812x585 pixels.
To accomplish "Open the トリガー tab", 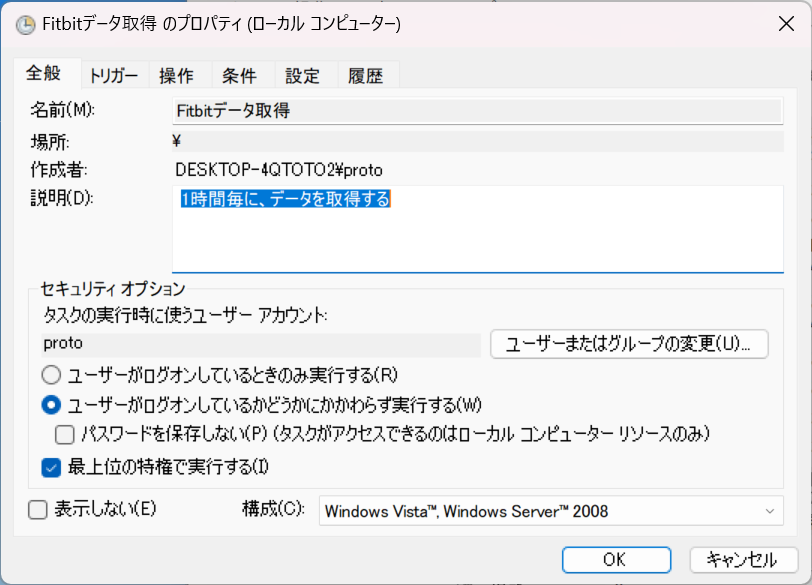I will coord(114,76).
